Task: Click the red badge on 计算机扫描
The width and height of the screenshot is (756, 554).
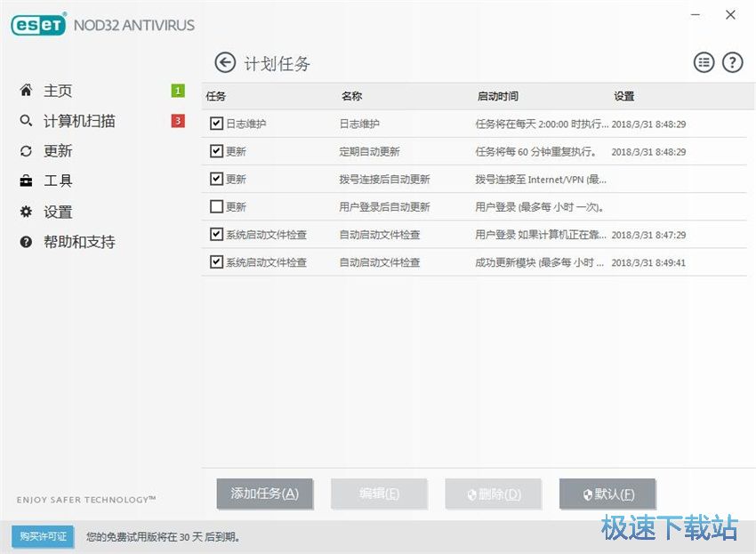Action: click(178, 121)
